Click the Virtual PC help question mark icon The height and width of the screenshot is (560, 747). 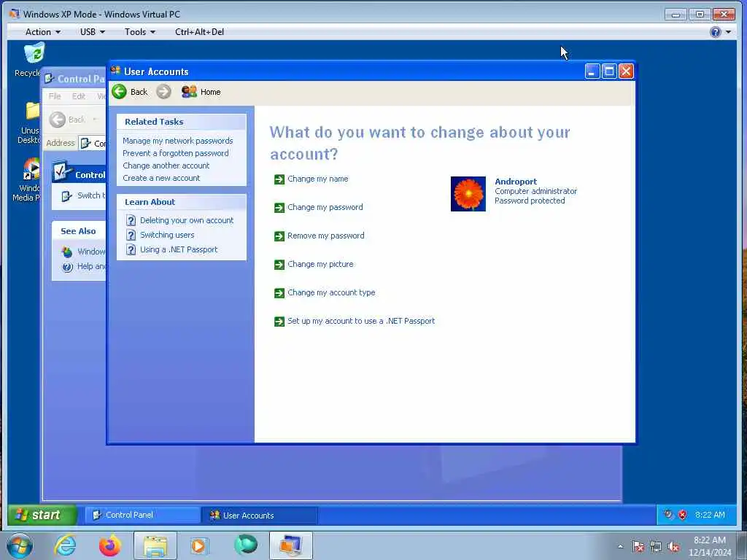point(715,32)
